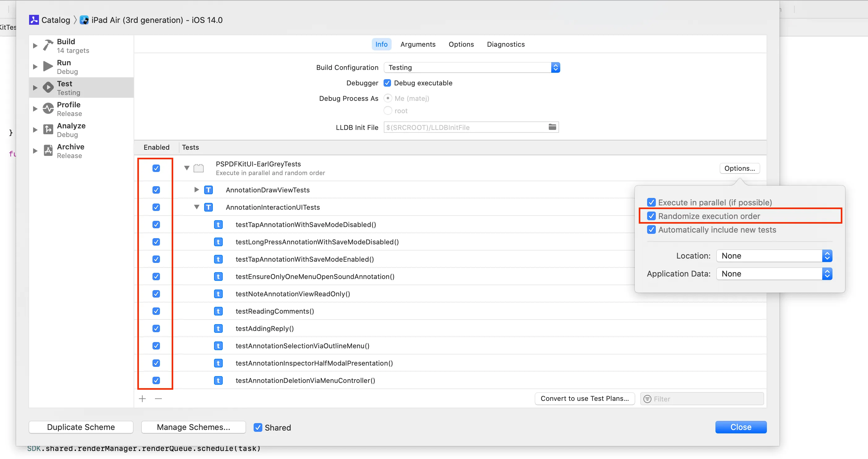Switch to the Arguments tab
The image size is (868, 459).
(x=418, y=44)
